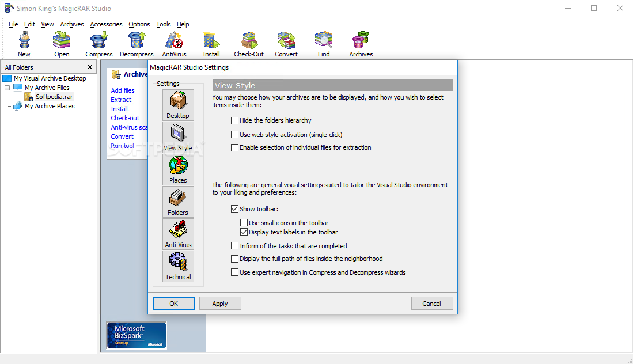Viewport: 633px width, 364px height.
Task: Click the Check-Out toolbar icon
Action: pyautogui.click(x=249, y=44)
